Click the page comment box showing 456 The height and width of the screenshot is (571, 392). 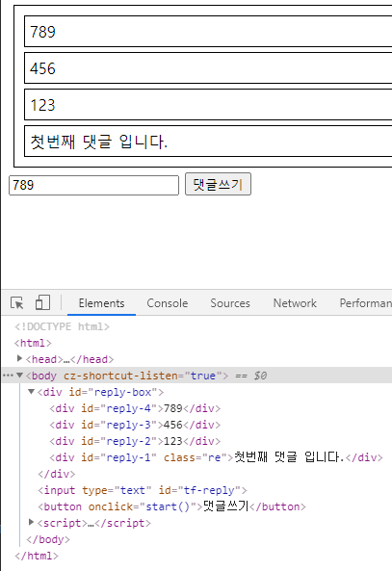click(x=208, y=68)
